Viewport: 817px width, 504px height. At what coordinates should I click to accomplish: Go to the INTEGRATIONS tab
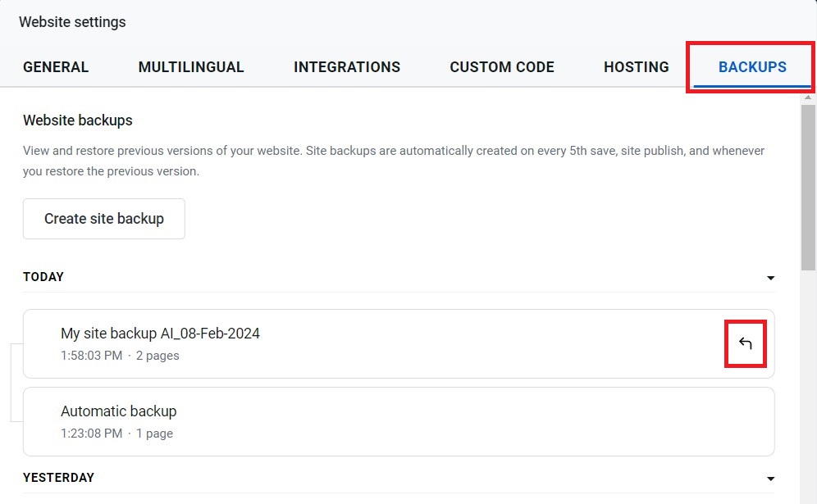[x=347, y=67]
